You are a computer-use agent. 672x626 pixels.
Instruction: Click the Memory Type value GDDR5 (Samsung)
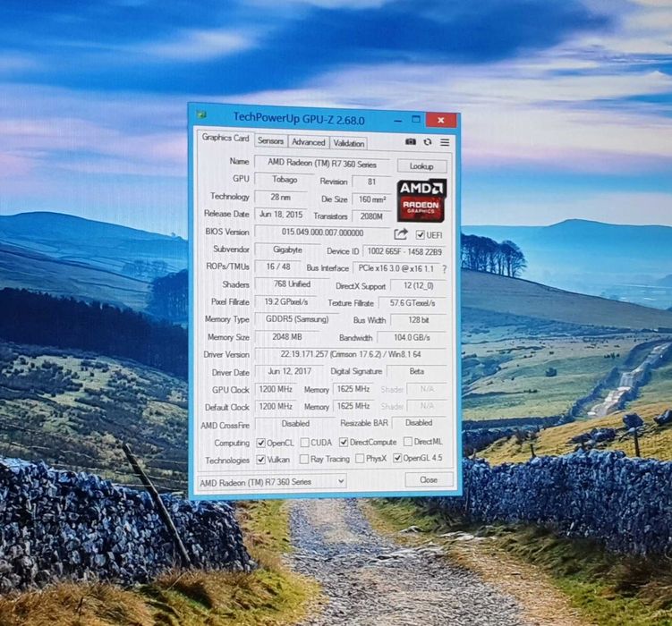pos(296,319)
